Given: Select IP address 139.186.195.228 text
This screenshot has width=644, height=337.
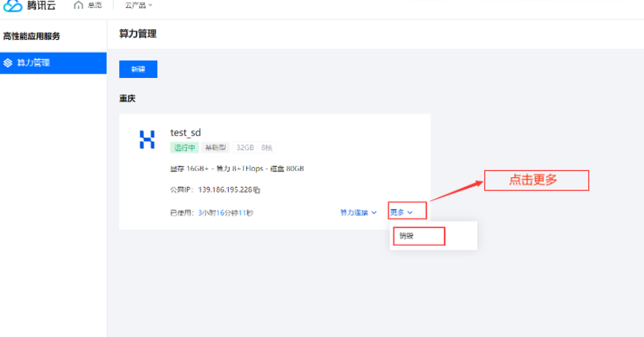Looking at the screenshot, I should tap(225, 190).
